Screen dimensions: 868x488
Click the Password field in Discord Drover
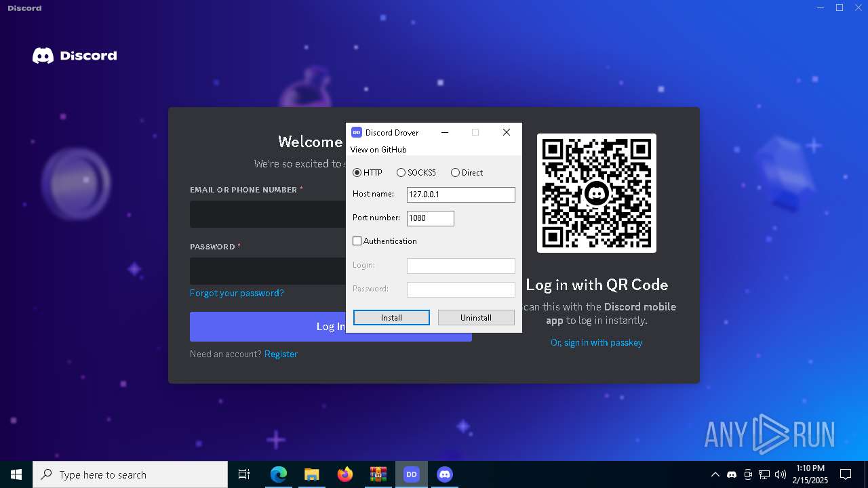(461, 289)
